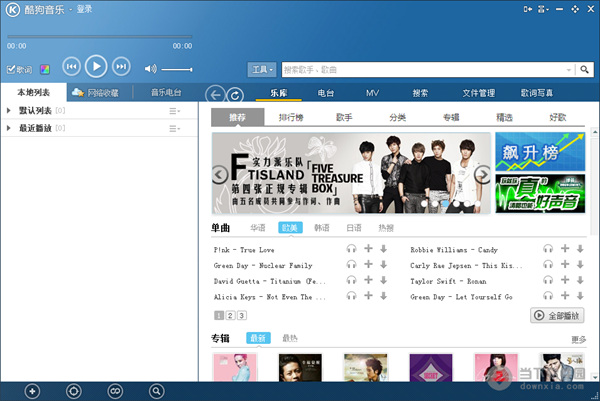Refresh the music library page
The width and height of the screenshot is (600, 401).
(x=235, y=95)
